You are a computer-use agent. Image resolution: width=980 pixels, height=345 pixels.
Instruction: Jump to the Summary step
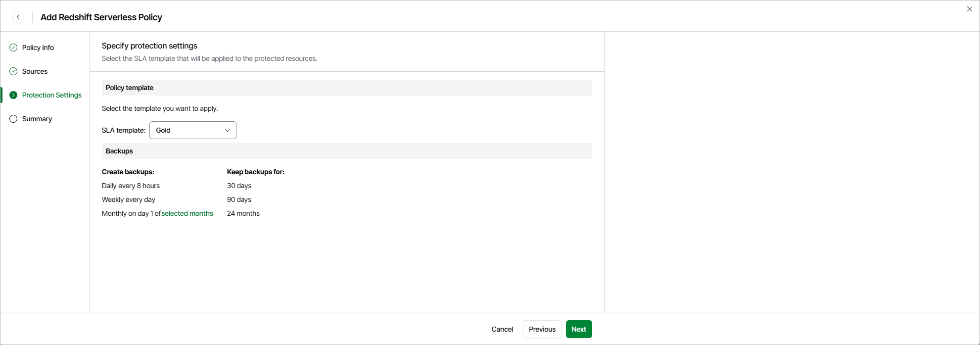(x=37, y=119)
